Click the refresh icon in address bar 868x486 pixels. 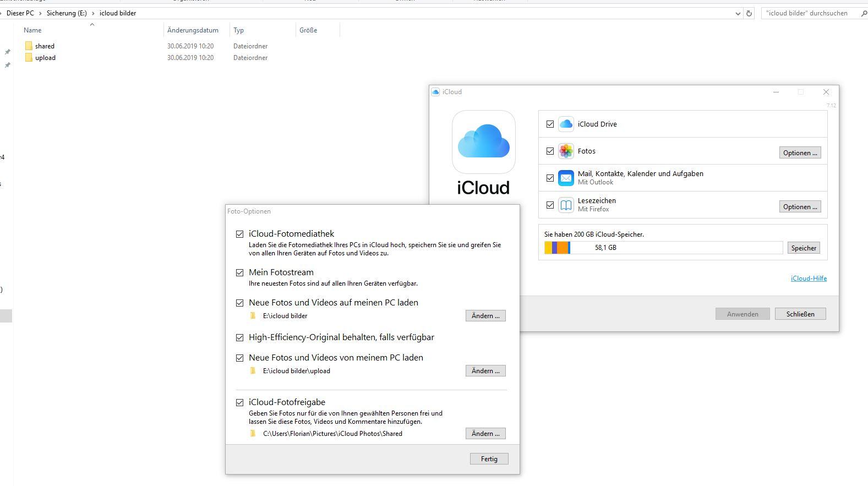coord(749,13)
